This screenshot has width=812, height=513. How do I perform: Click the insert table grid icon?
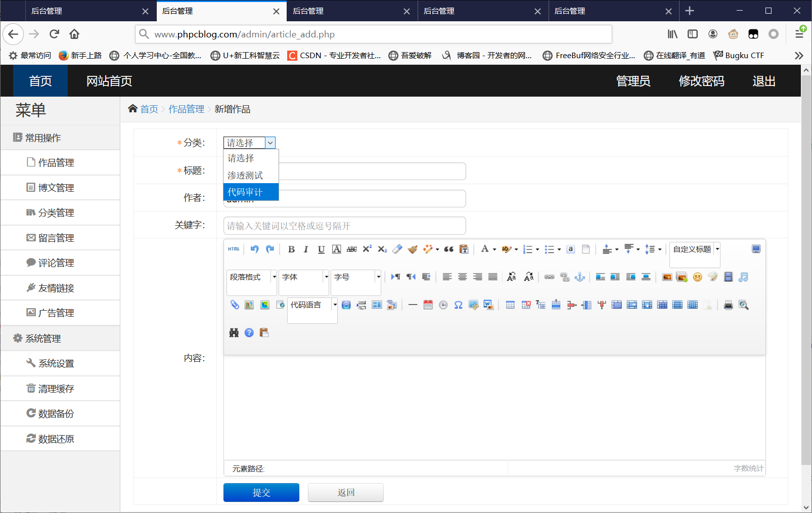click(511, 305)
